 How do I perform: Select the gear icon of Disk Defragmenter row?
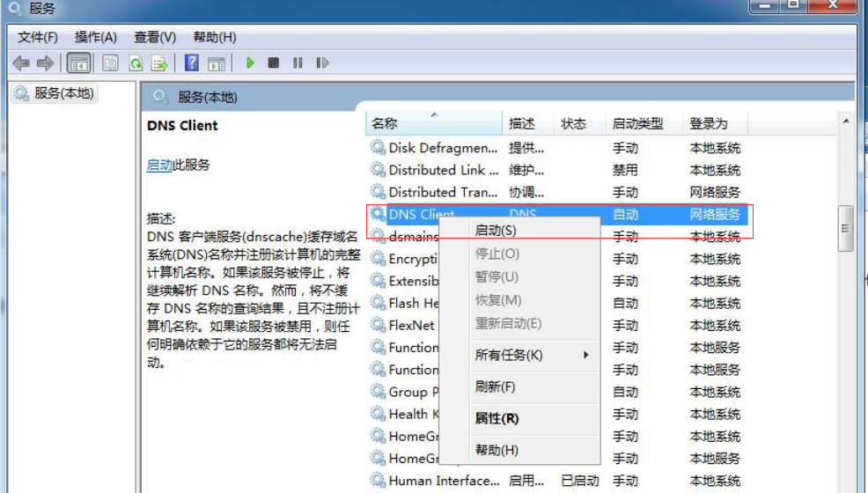tap(378, 148)
